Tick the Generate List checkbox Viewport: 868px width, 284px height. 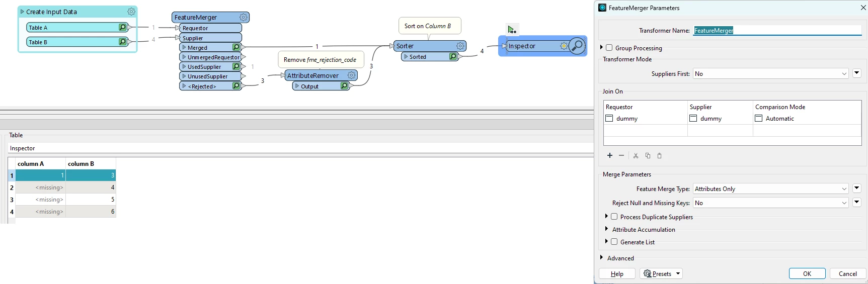point(614,242)
